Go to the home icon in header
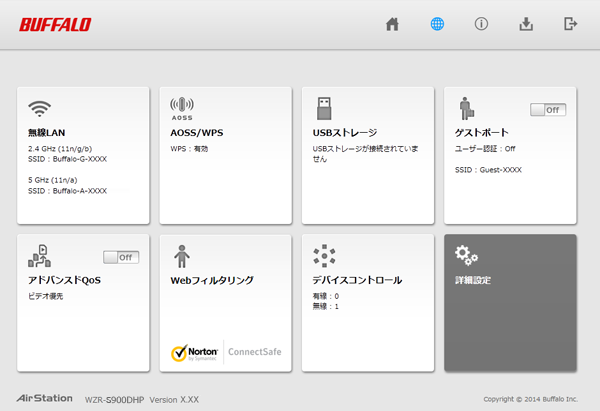 click(392, 24)
